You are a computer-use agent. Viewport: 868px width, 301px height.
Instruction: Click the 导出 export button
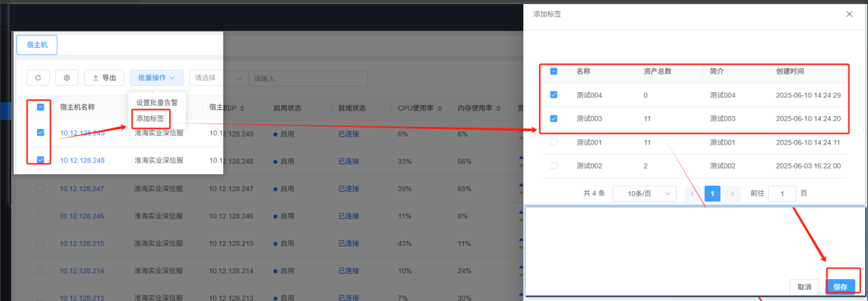(x=104, y=78)
